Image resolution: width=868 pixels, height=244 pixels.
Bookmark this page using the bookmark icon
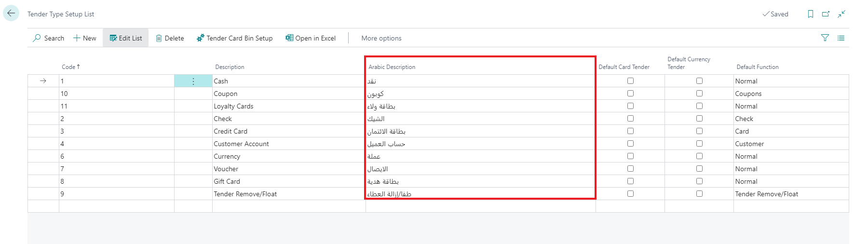[811, 14]
